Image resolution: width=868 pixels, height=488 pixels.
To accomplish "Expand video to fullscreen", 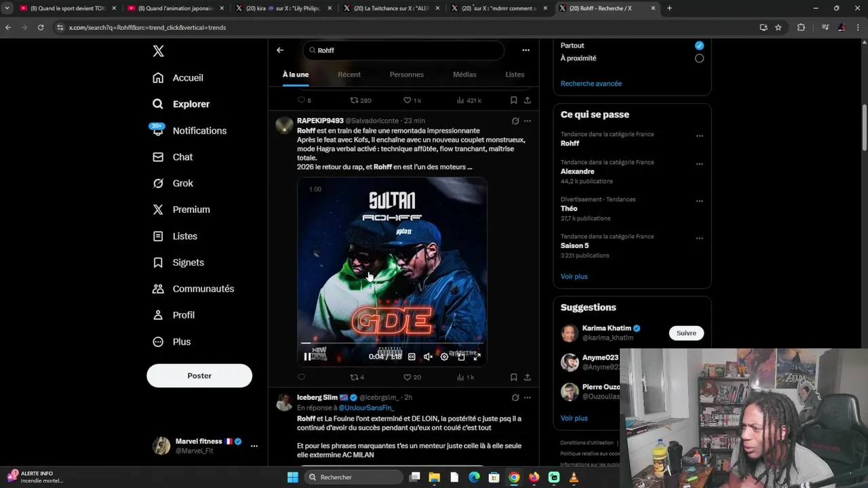I will 477,357.
